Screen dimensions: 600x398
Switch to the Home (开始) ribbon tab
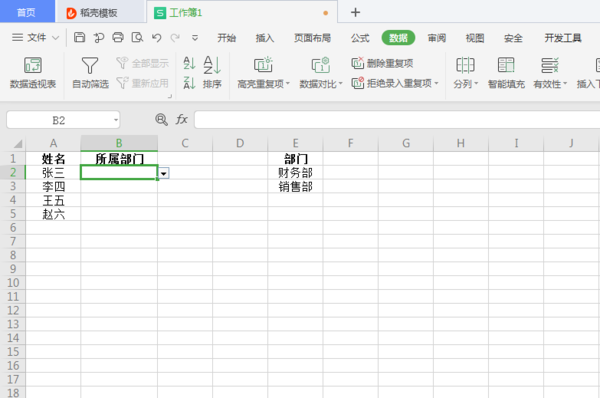[227, 38]
